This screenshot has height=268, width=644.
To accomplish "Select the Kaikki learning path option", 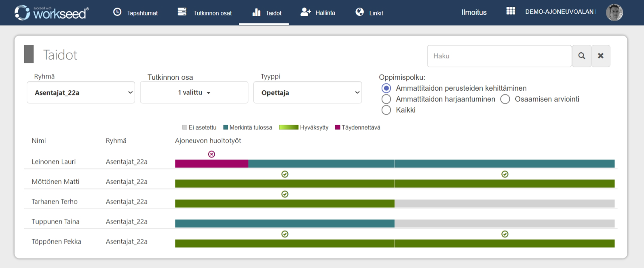I will [386, 110].
